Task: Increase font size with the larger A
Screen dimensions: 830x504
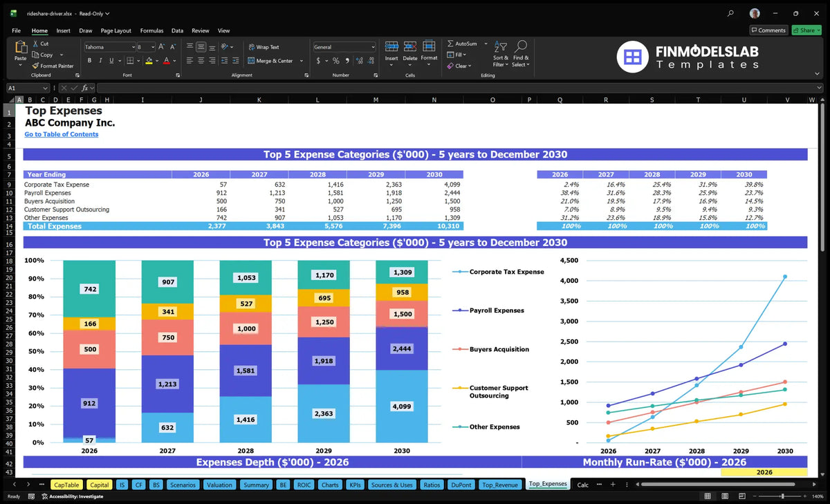Action: (x=162, y=47)
